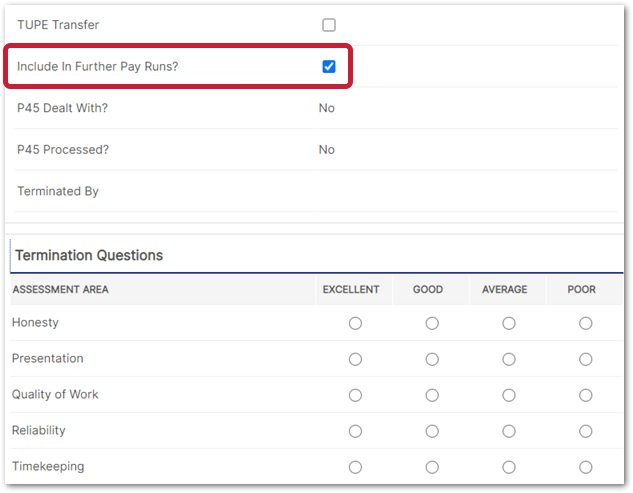Screen dimensions: 633x493
Task: Rate Reliability as Good
Action: point(432,431)
